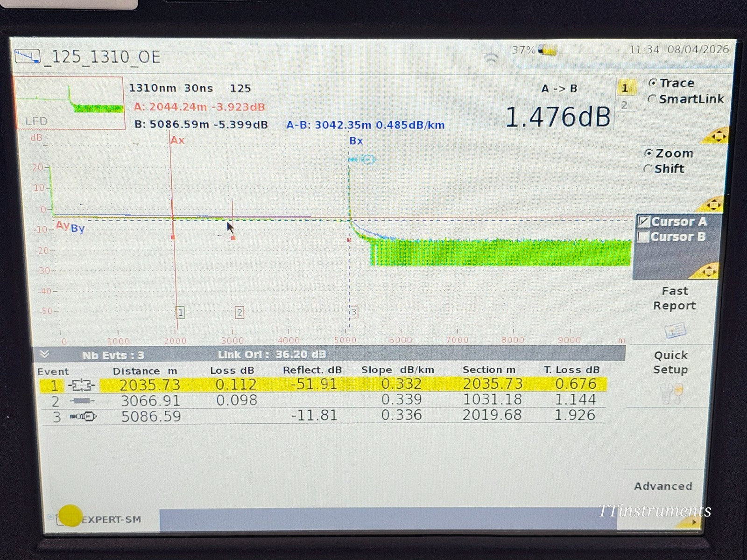Click the battery level icon
Viewport: 747px width, 560px height.
click(548, 50)
